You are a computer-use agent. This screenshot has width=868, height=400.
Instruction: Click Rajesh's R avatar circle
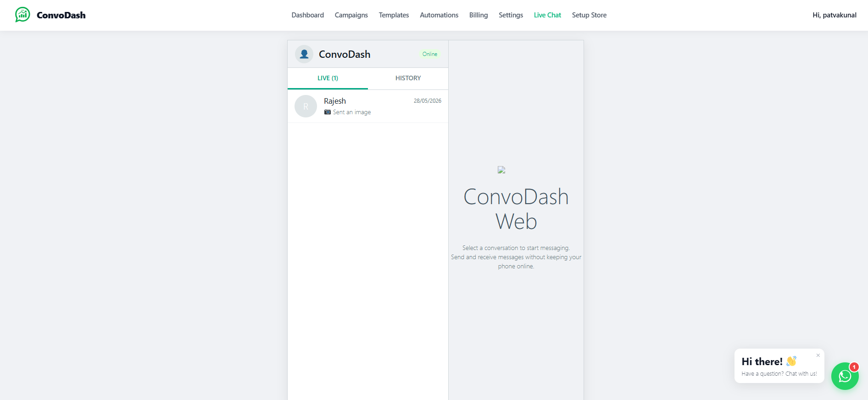(x=306, y=106)
